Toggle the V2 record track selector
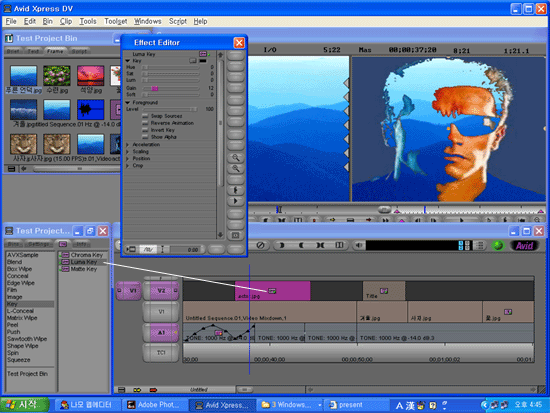This screenshot has height=413, width=550. pos(161,291)
